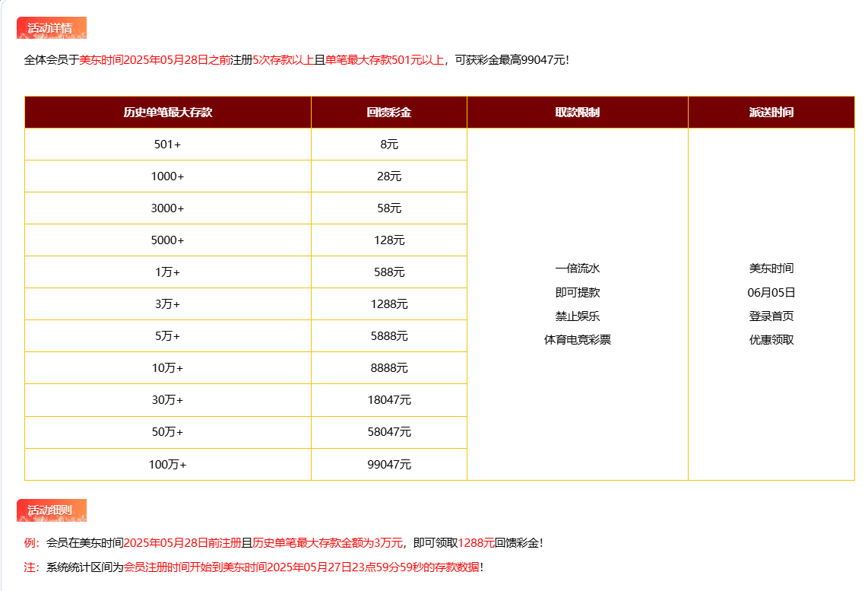The height and width of the screenshot is (591, 868).
Task: Select the 1288元 bonus cell in table
Action: click(x=388, y=304)
